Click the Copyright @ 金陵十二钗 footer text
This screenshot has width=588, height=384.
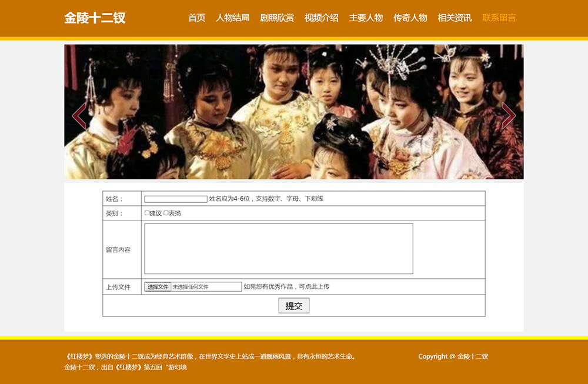[453, 356]
